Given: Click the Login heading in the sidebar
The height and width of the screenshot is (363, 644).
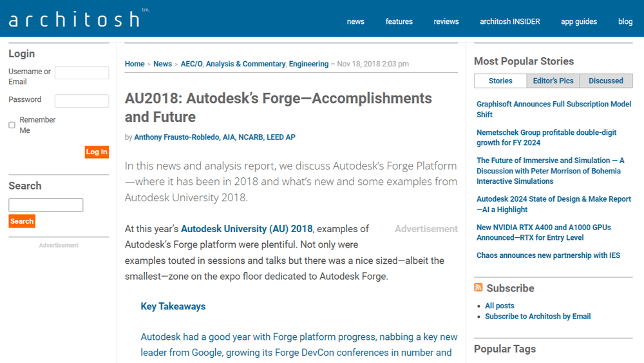Looking at the screenshot, I should (x=21, y=54).
